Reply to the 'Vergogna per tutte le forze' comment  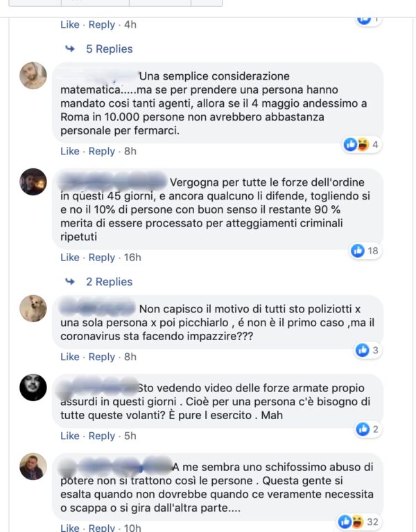pos(101,258)
